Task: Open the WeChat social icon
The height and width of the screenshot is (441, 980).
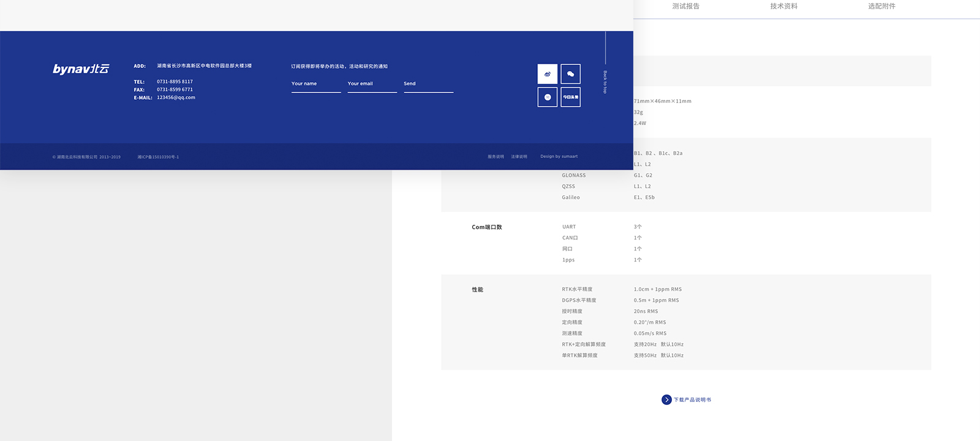Action: click(x=570, y=74)
